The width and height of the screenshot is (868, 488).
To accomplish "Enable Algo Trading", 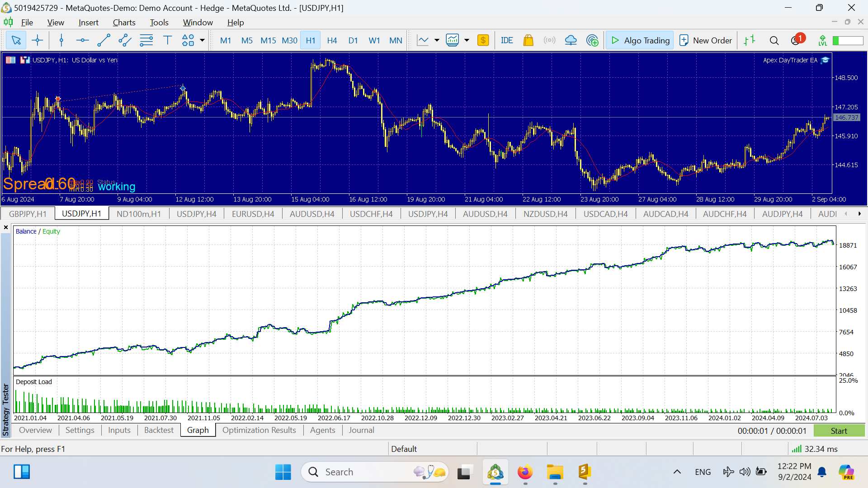I will click(639, 40).
